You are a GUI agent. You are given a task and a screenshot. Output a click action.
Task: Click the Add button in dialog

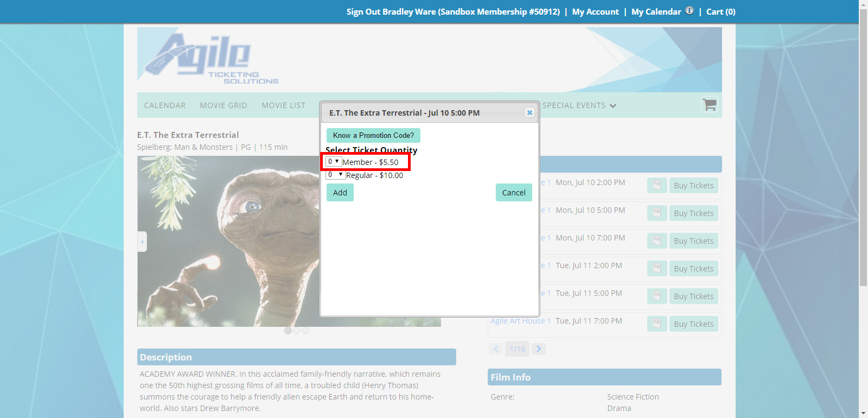point(340,192)
